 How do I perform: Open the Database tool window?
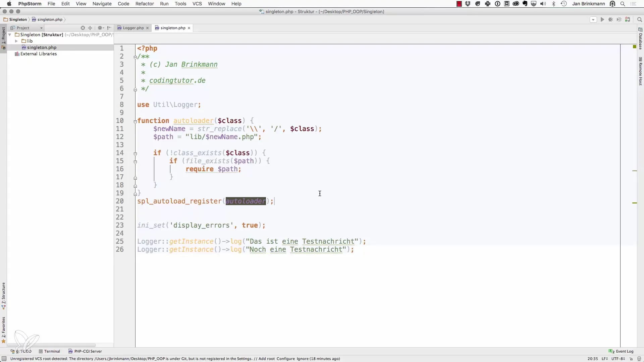(640, 39)
